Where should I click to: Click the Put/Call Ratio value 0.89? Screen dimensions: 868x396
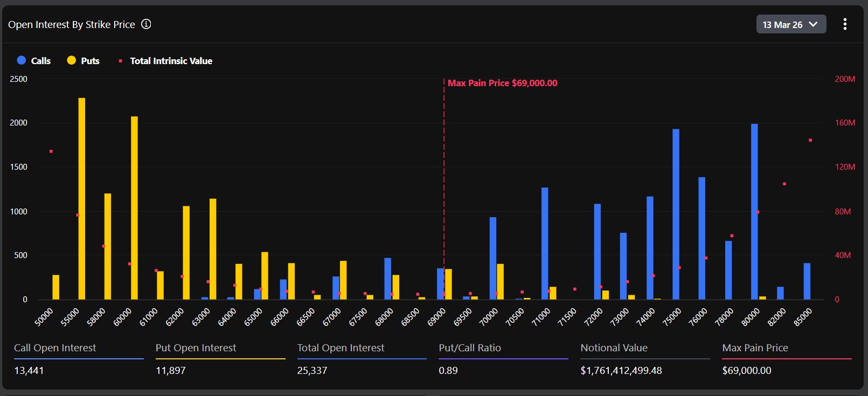pyautogui.click(x=448, y=371)
